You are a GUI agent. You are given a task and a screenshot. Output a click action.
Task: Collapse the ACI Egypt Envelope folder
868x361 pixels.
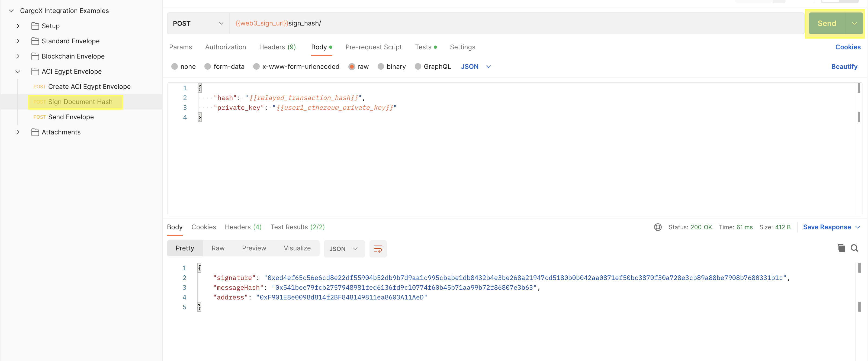18,71
